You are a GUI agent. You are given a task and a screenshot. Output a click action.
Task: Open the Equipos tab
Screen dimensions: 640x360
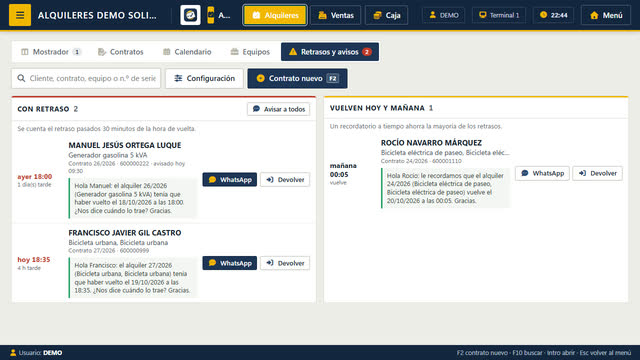point(250,52)
